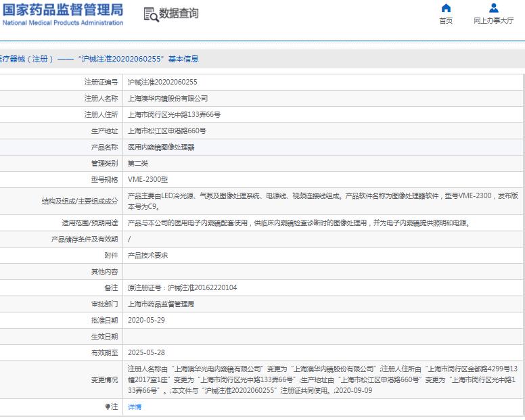Click the model value VME-2300型
Viewport: 525px width, 420px height.
pos(147,179)
